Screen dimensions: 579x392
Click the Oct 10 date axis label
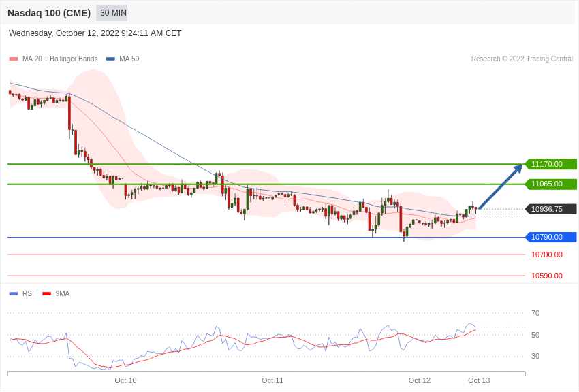[125, 380]
